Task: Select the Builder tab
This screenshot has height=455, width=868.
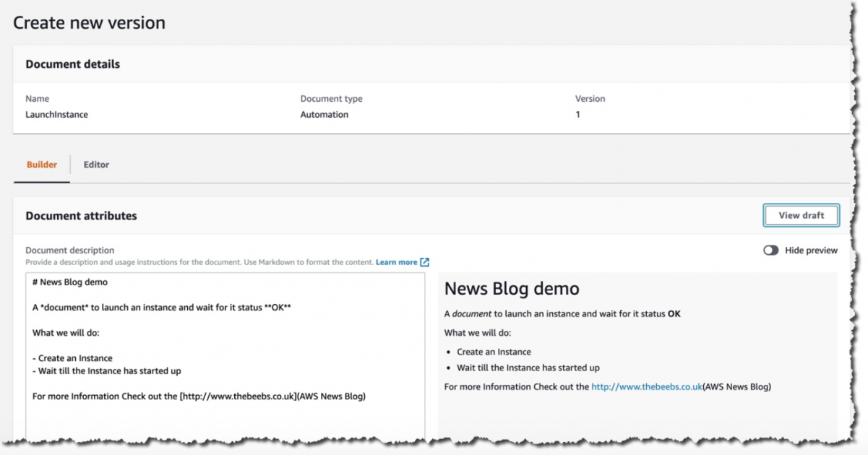Action: (41, 165)
